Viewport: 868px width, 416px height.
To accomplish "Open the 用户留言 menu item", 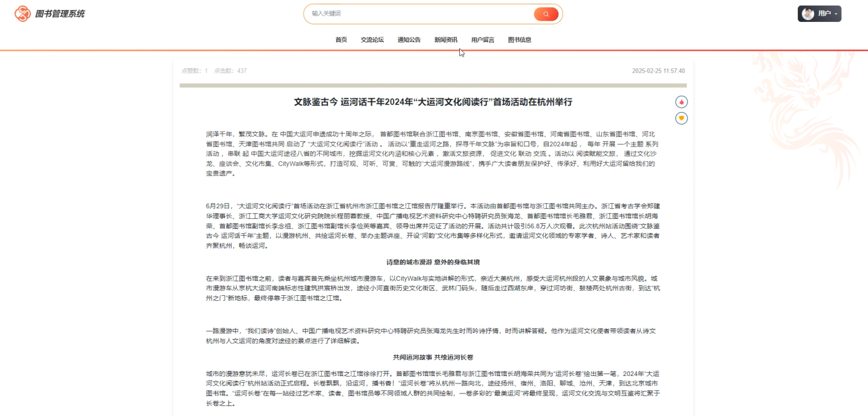I will [x=483, y=40].
